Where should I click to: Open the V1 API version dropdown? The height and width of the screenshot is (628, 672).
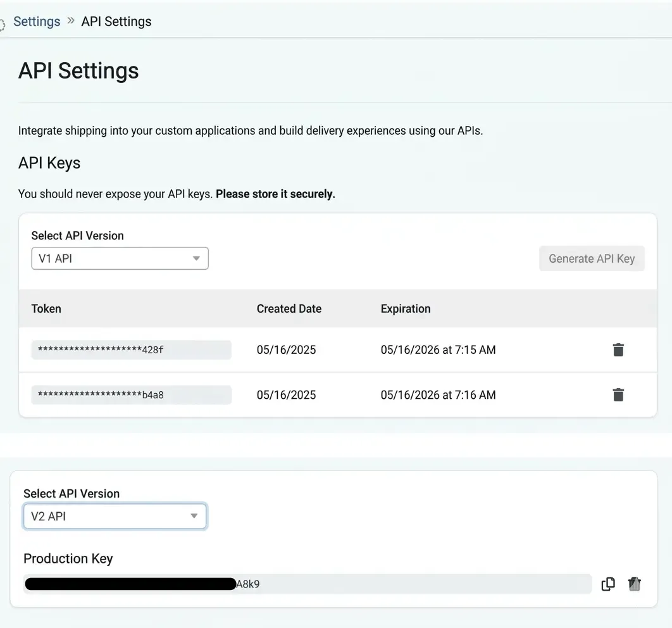tap(120, 258)
